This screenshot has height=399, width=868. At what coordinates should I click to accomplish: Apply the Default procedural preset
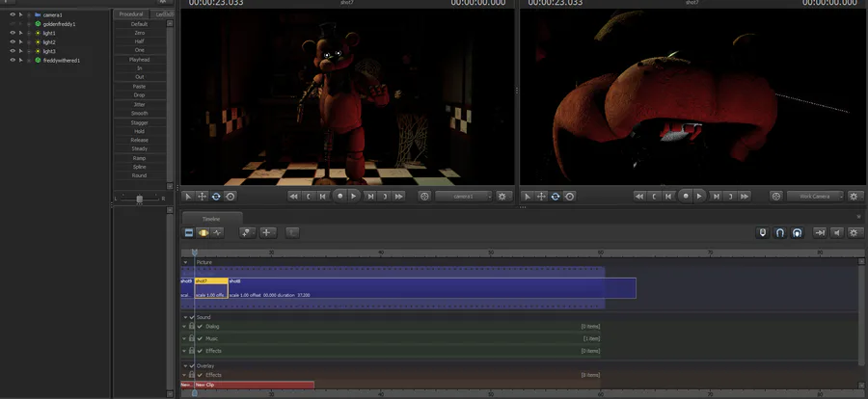click(140, 24)
